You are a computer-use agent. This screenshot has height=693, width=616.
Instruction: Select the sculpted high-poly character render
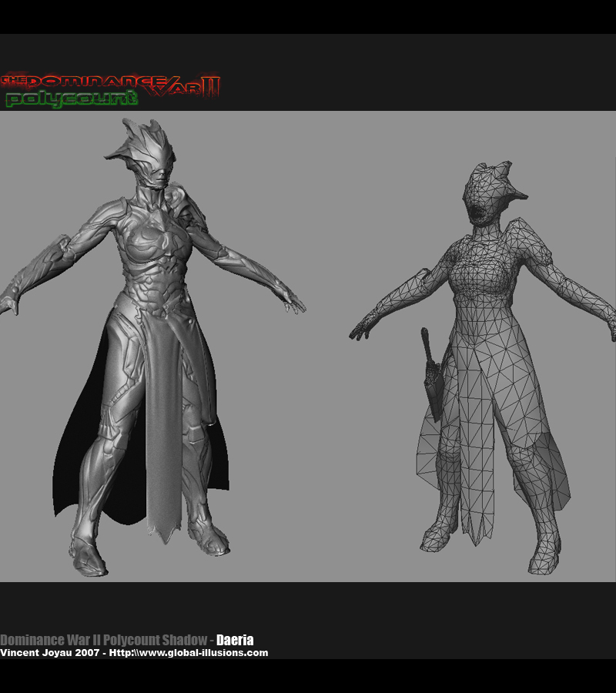pos(152,347)
